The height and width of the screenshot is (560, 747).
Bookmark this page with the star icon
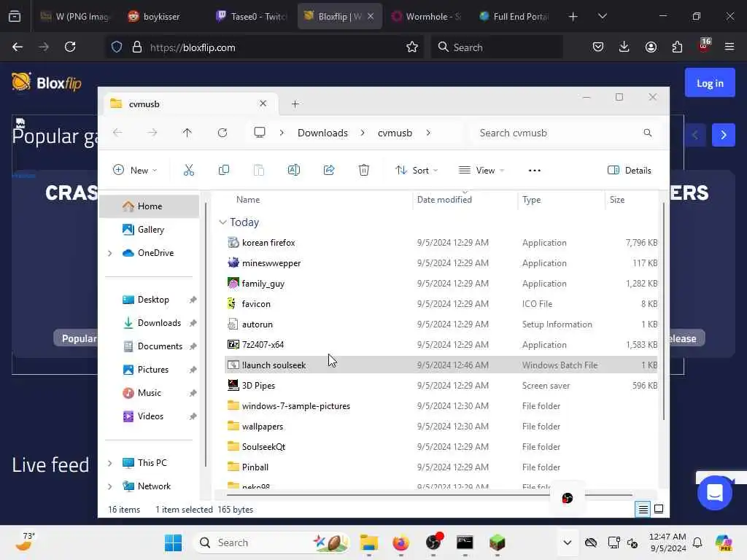[411, 47]
